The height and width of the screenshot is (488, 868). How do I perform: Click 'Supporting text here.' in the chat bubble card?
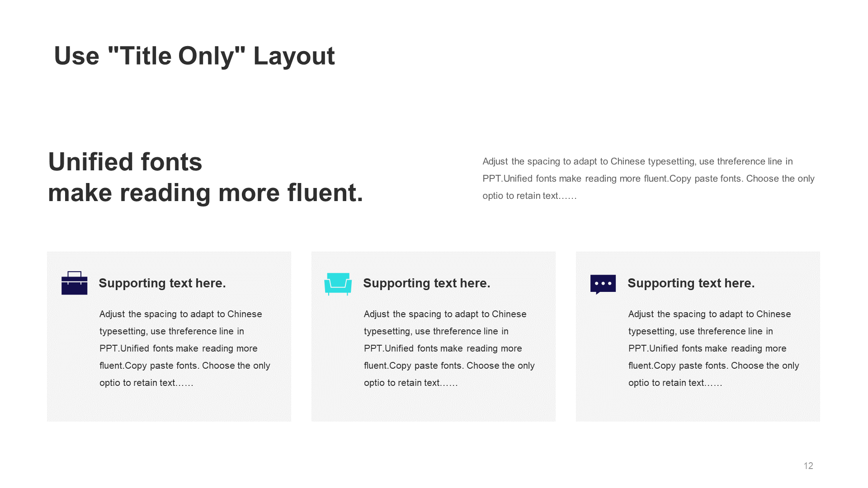[x=691, y=283]
